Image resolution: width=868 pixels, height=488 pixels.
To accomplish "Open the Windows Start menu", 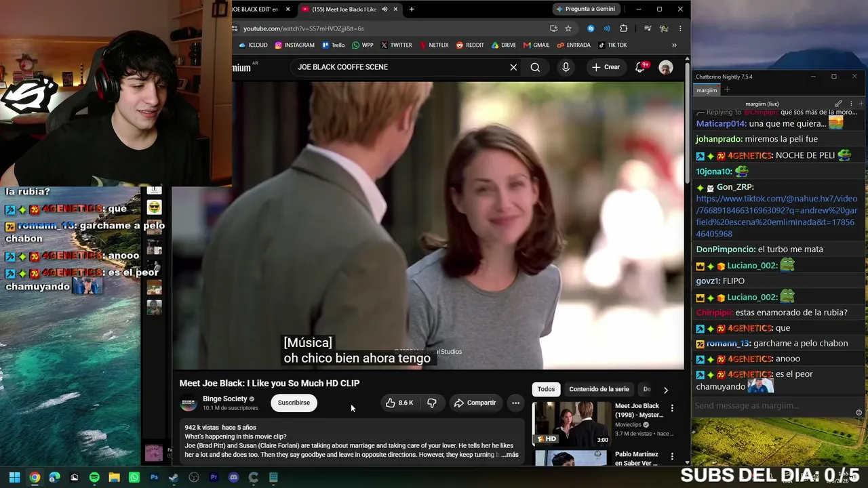I will (14, 477).
